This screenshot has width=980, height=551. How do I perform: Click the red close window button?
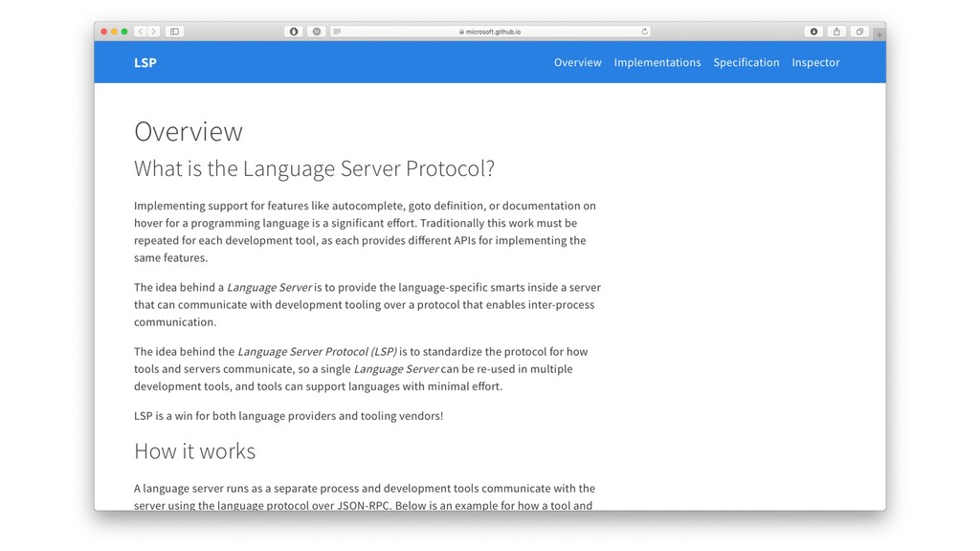point(103,32)
